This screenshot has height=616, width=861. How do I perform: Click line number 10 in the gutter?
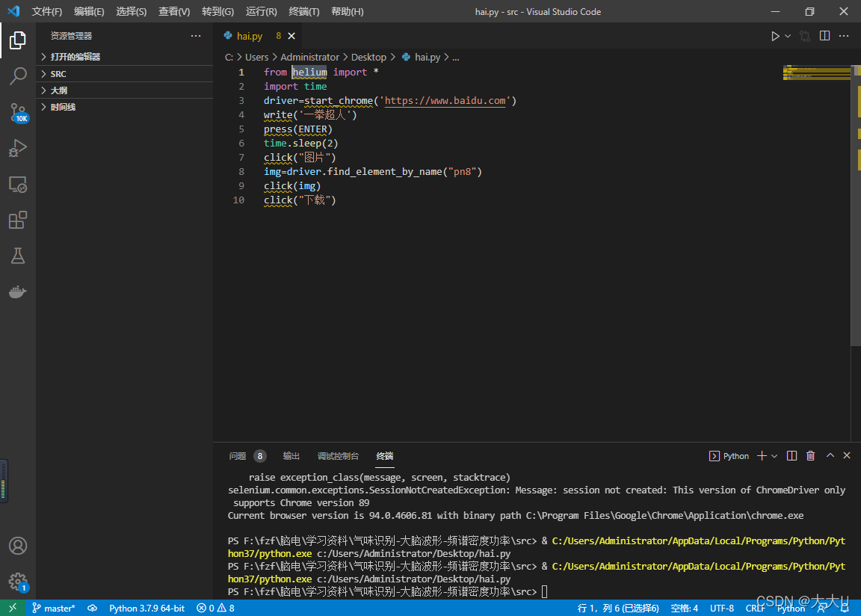pos(239,200)
